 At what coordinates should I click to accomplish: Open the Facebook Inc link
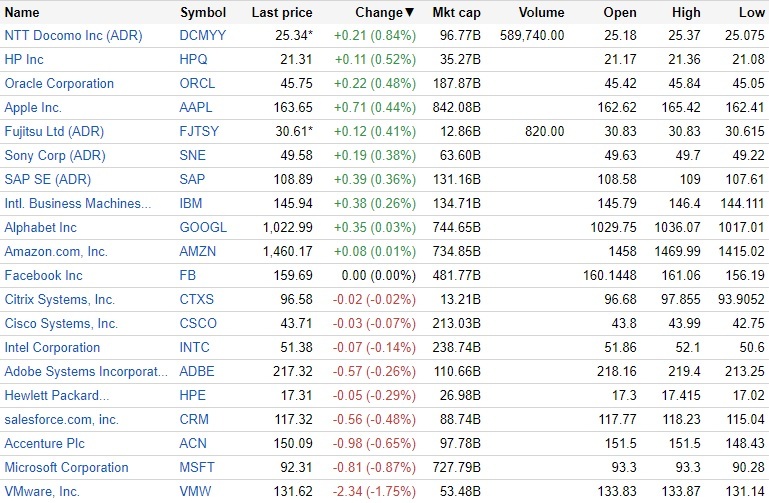point(44,276)
